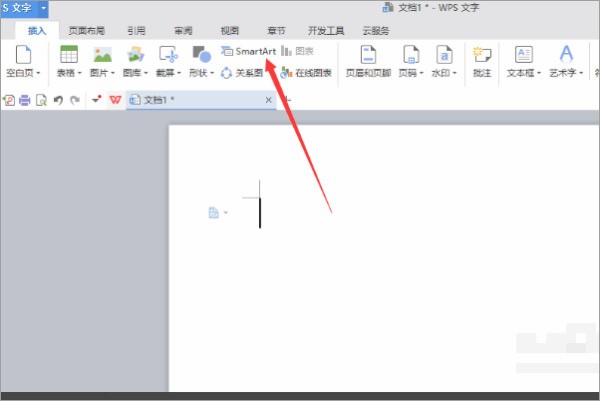The image size is (600, 401).
Task: Open the WPS 文字 application menu arrow
Action: click(x=43, y=8)
